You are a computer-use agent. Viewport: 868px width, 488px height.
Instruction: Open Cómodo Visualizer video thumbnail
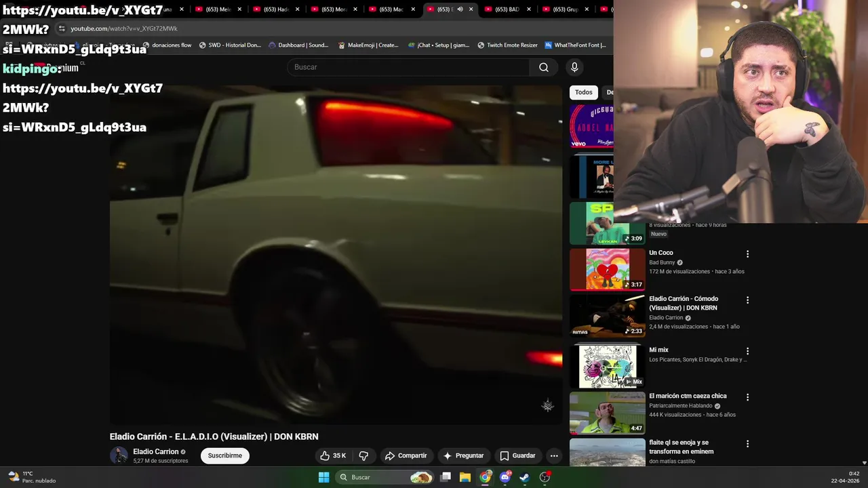click(607, 315)
